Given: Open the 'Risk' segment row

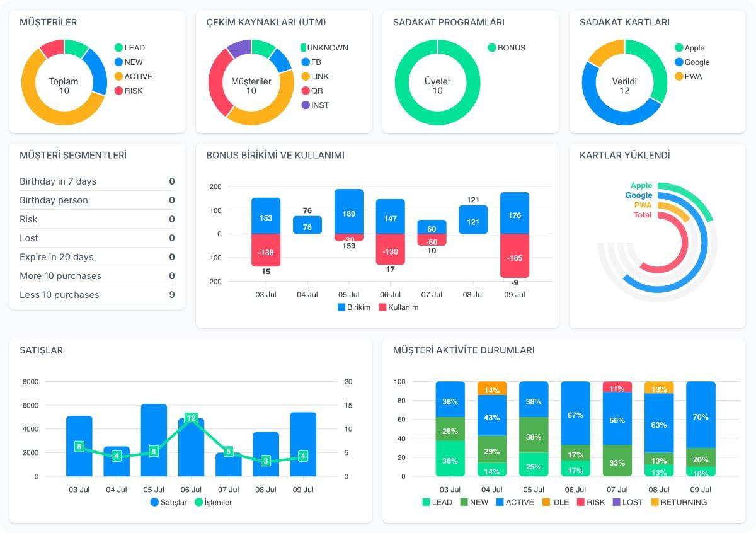Looking at the screenshot, I should coord(97,219).
